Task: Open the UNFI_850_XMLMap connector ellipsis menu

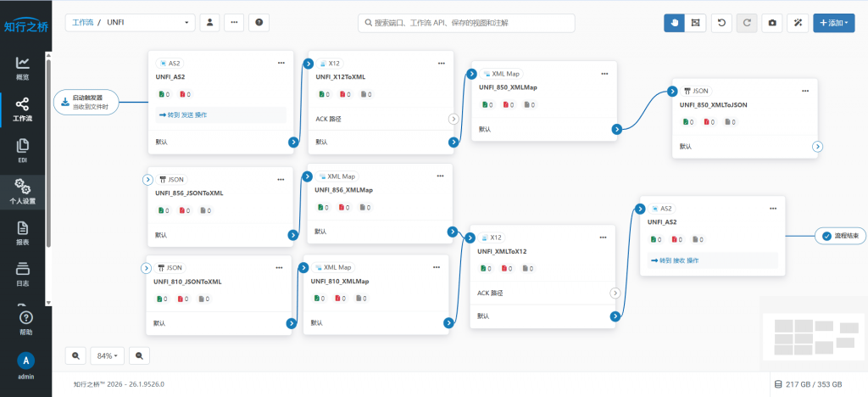Action: (604, 74)
